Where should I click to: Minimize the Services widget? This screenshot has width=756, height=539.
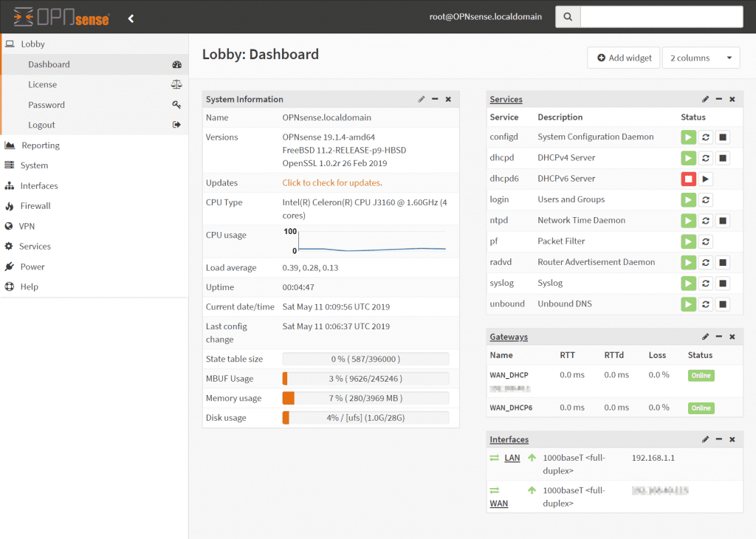pyautogui.click(x=719, y=99)
